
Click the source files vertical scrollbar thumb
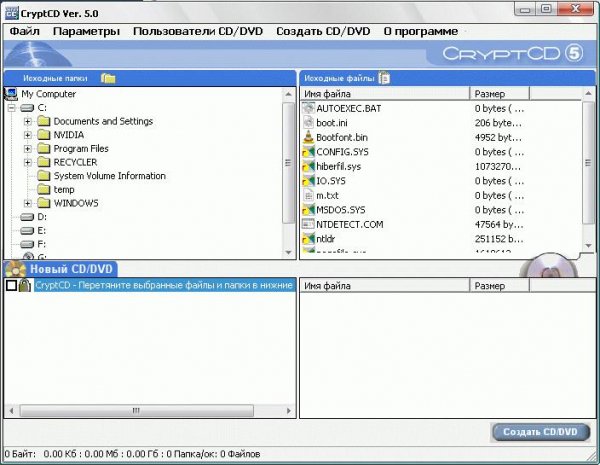(x=589, y=162)
